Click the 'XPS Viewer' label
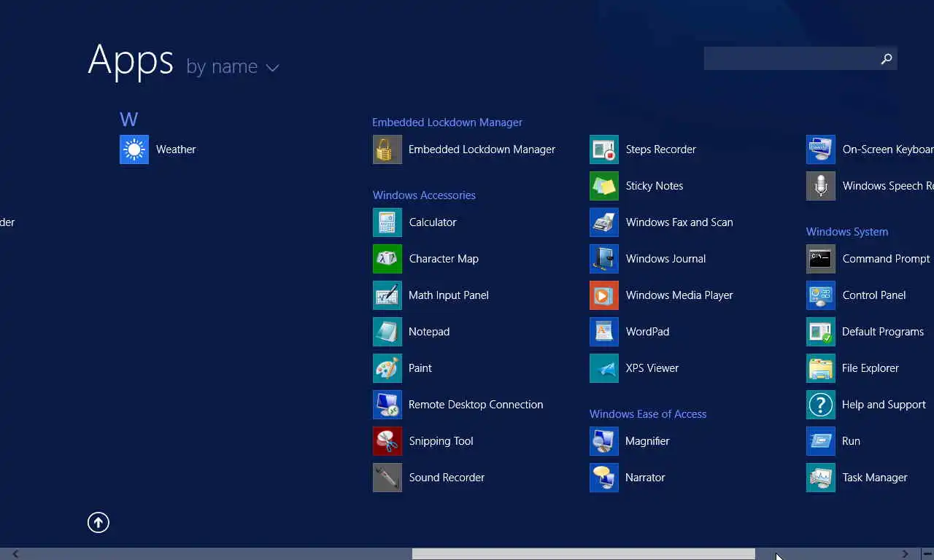This screenshot has height=560, width=934. point(652,368)
